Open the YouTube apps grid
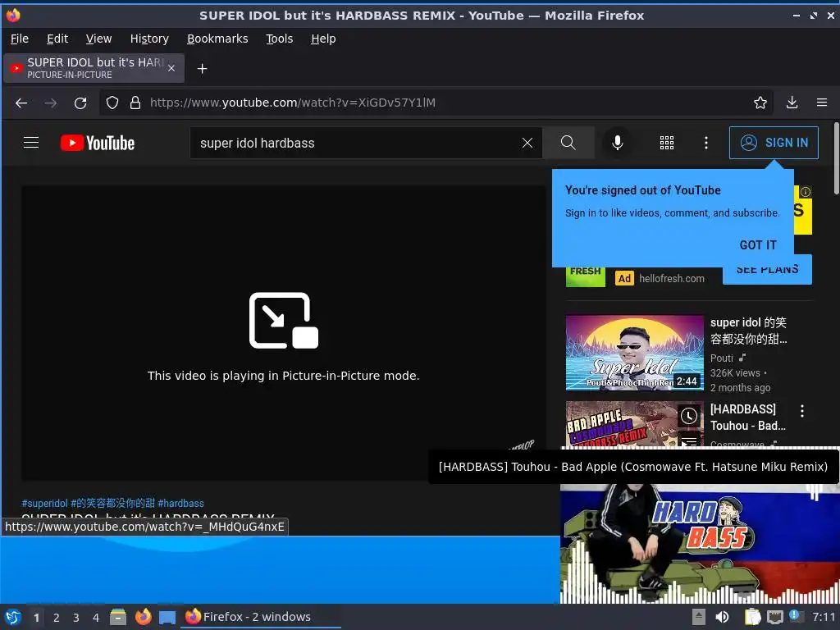 pyautogui.click(x=666, y=143)
